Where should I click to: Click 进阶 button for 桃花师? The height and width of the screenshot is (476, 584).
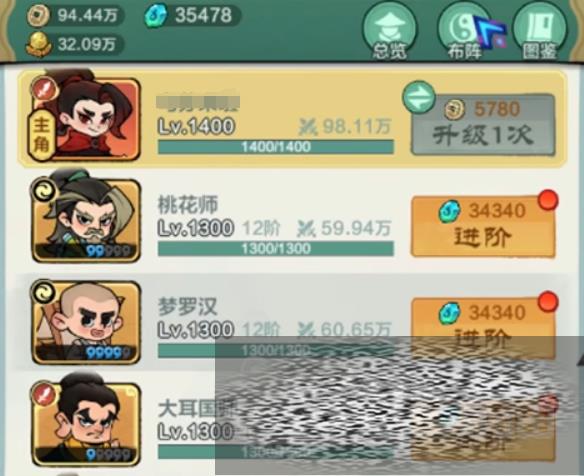[483, 227]
